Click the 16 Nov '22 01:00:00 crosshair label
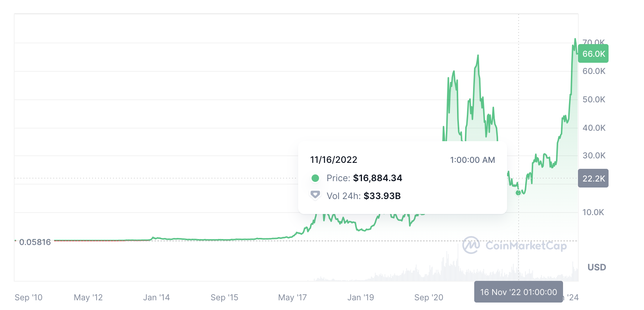The height and width of the screenshot is (310, 644). (518, 292)
